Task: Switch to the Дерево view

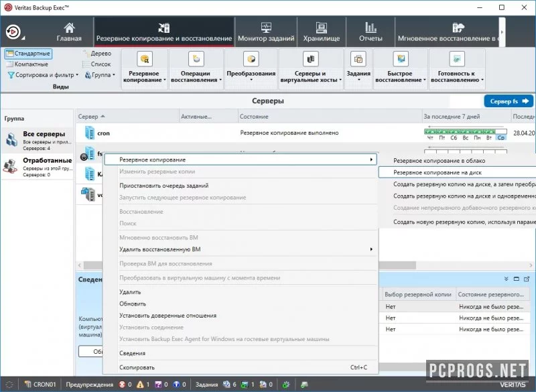Action: point(97,54)
